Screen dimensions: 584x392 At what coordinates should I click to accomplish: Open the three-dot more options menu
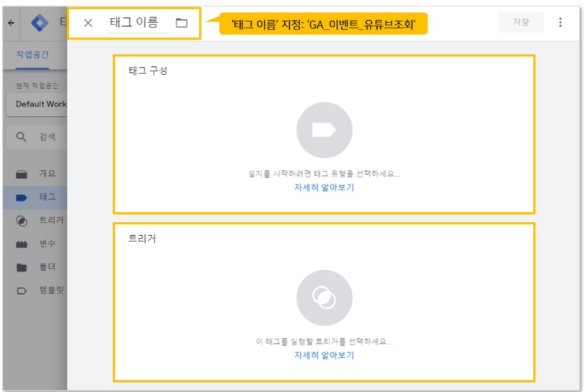560,22
